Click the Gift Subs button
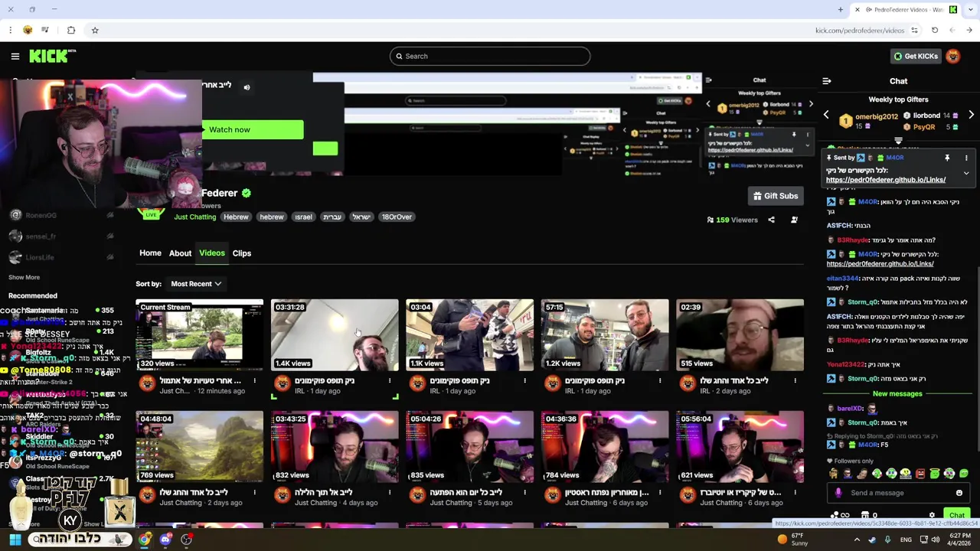Screen dimensions: 980x551 coord(776,196)
